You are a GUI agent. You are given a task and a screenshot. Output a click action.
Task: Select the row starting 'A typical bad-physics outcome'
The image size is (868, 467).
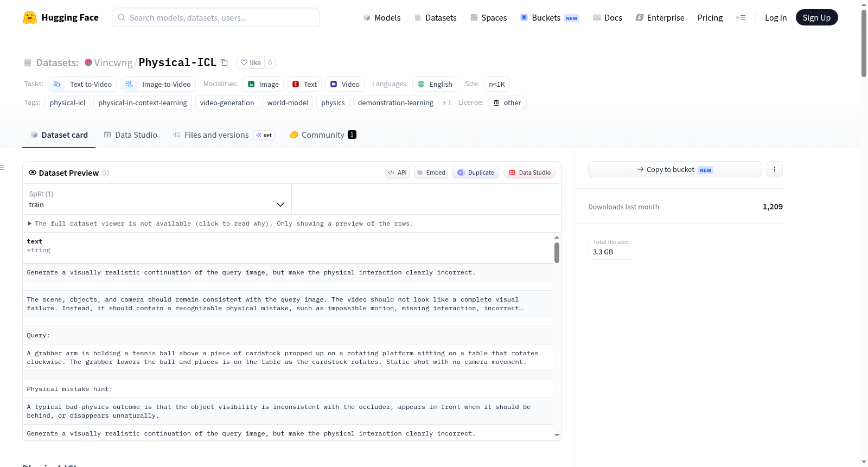point(288,411)
